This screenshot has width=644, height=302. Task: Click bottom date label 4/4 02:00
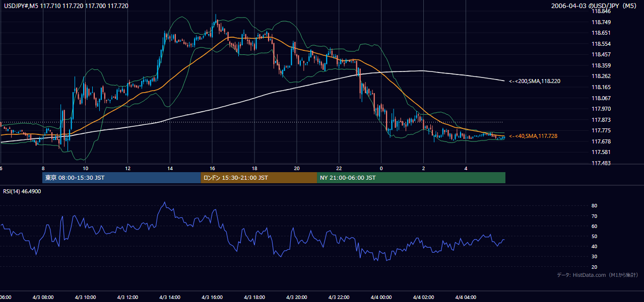coord(424,297)
